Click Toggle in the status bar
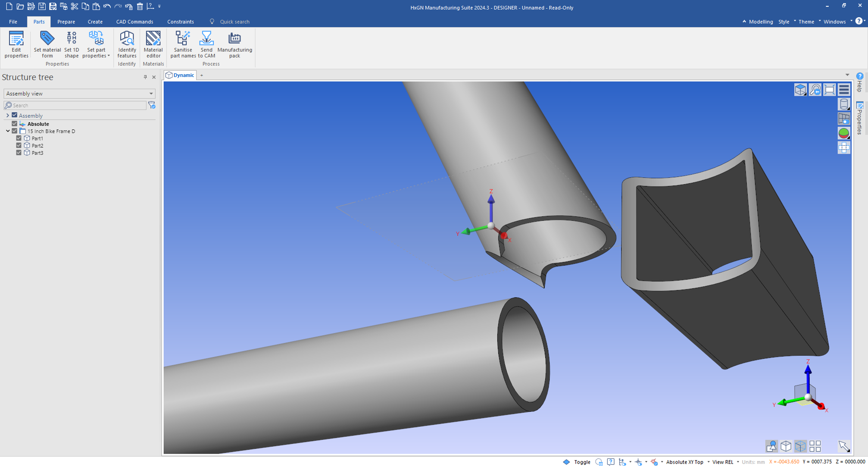This screenshot has height=467, width=868. 582,462
